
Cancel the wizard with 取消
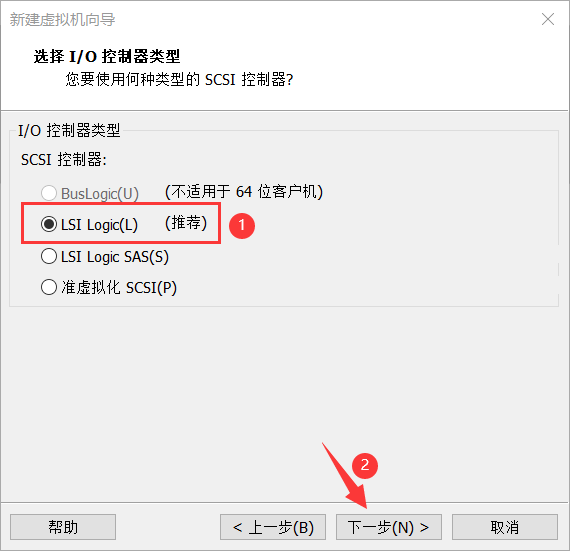point(505,527)
